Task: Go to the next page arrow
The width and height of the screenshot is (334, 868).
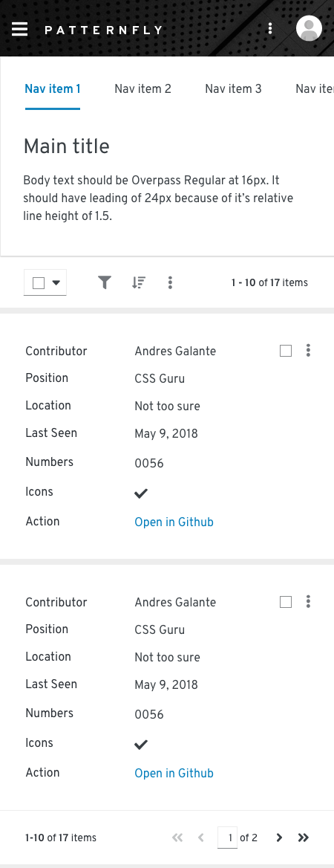Action: click(279, 838)
